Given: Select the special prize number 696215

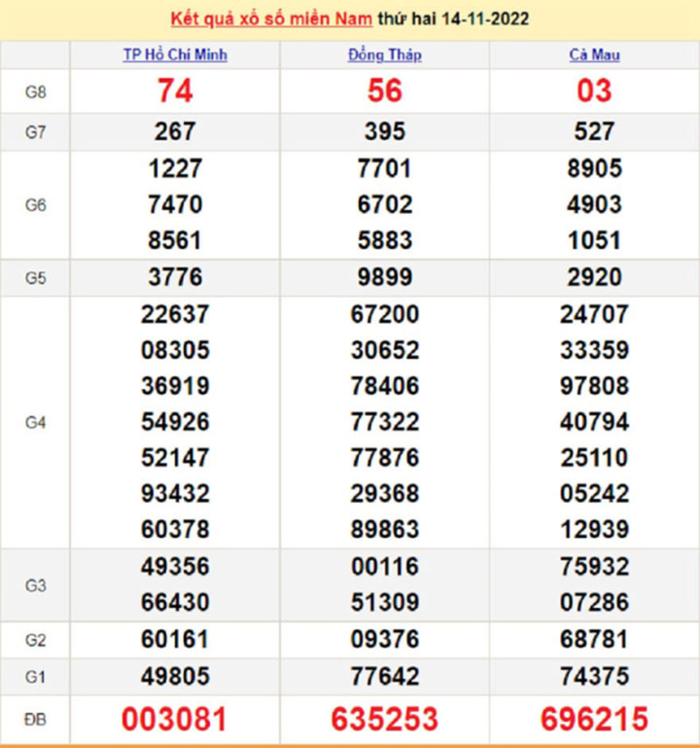Looking at the screenshot, I should [594, 720].
